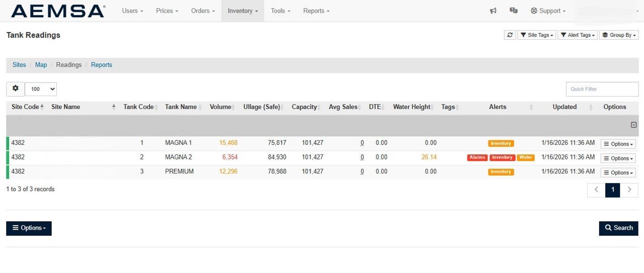Open Options for MAGNA 2 tank
The width and height of the screenshot is (644, 273).
[x=618, y=158]
